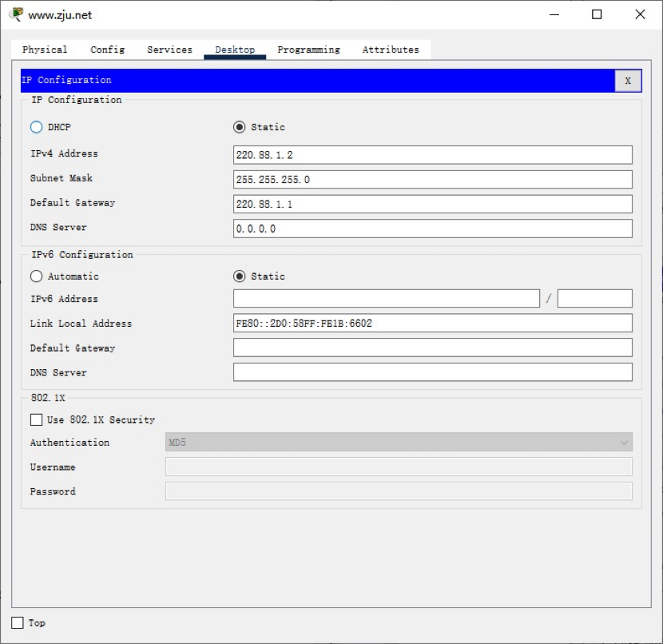The image size is (663, 644).
Task: Open the Authentication MD5 dropdown
Action: pyautogui.click(x=398, y=443)
